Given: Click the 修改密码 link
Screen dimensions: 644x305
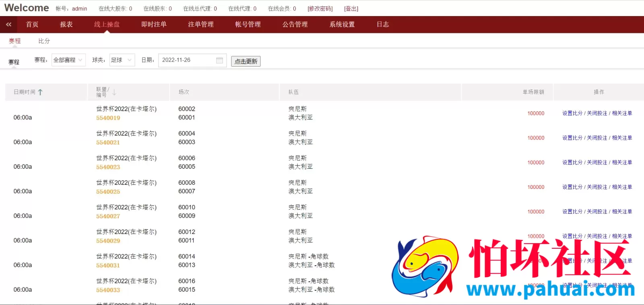Looking at the screenshot, I should tap(320, 8).
